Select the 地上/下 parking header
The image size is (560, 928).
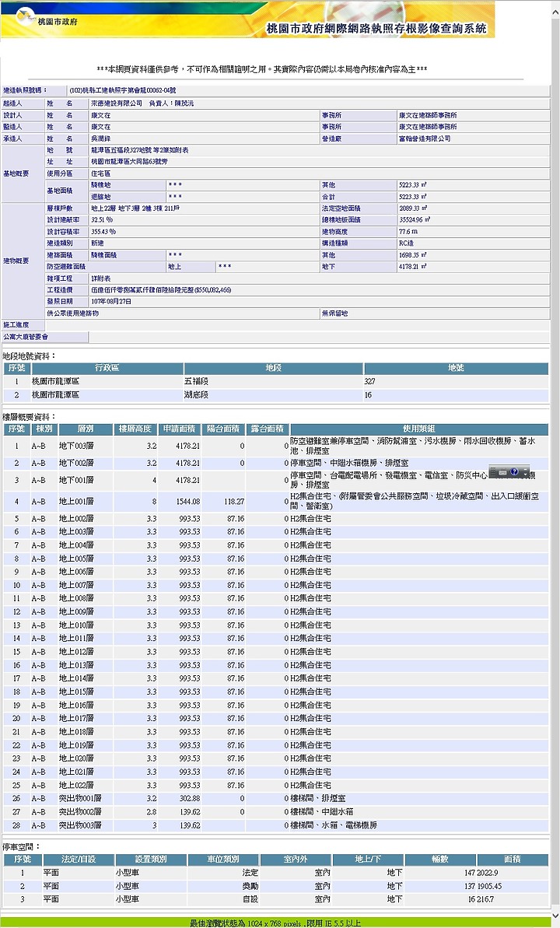[368, 860]
